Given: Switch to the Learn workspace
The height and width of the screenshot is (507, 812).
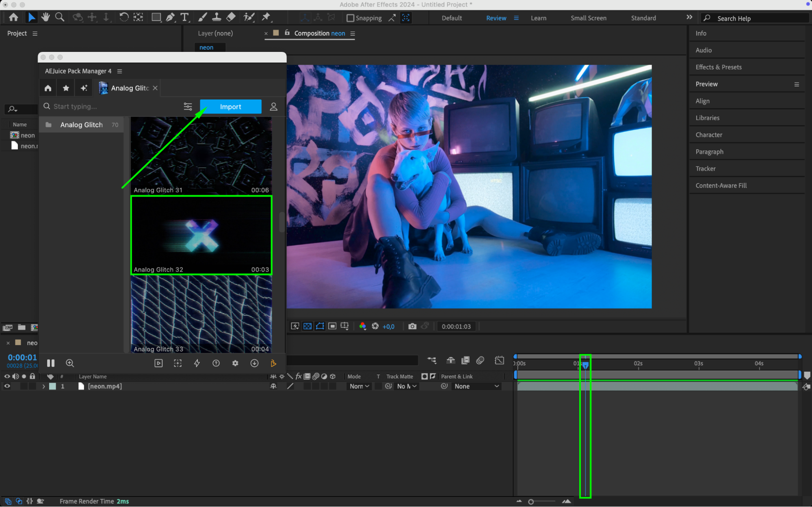Looking at the screenshot, I should pyautogui.click(x=538, y=18).
